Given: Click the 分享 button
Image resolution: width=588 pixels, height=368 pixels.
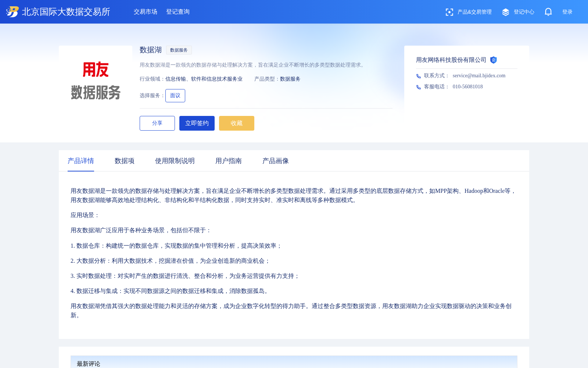Looking at the screenshot, I should 157,123.
